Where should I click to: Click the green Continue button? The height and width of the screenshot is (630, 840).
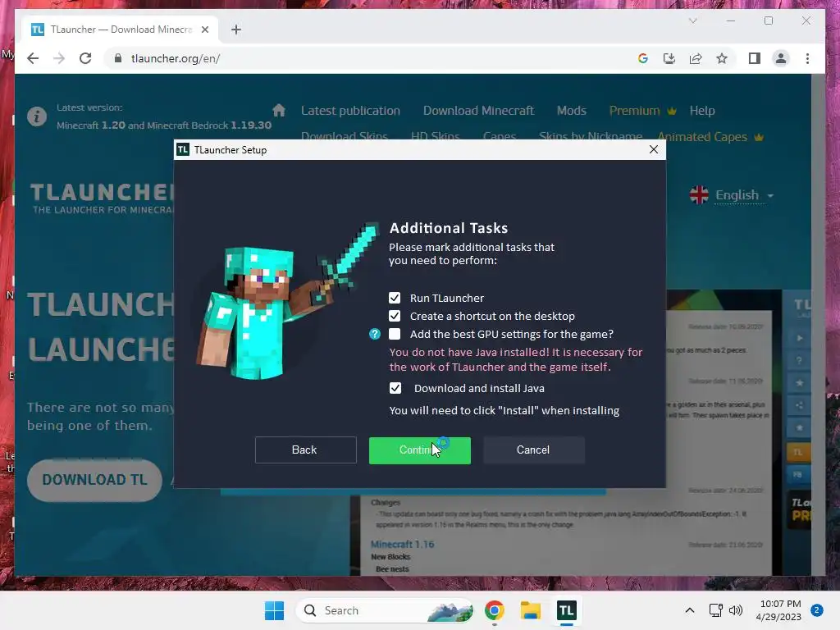point(419,450)
